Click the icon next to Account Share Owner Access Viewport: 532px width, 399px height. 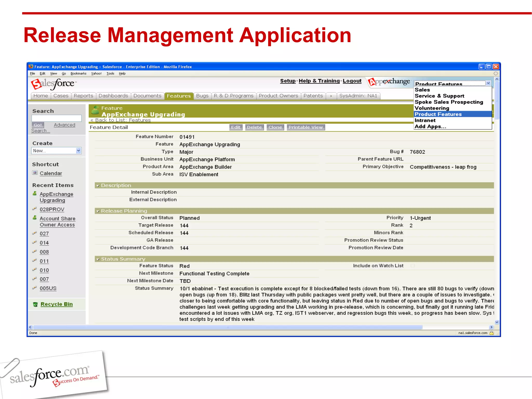(x=35, y=218)
